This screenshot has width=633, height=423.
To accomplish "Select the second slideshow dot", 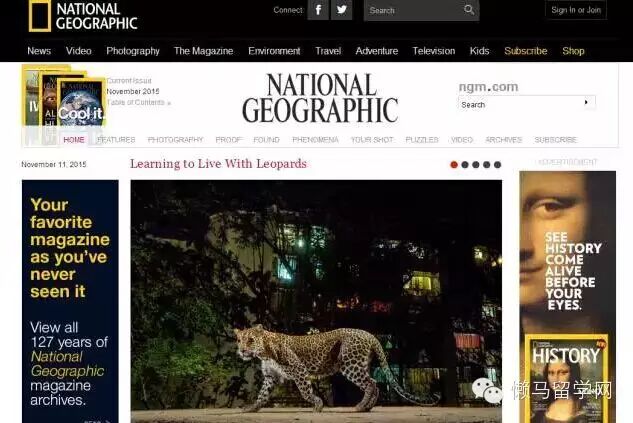I will click(465, 165).
